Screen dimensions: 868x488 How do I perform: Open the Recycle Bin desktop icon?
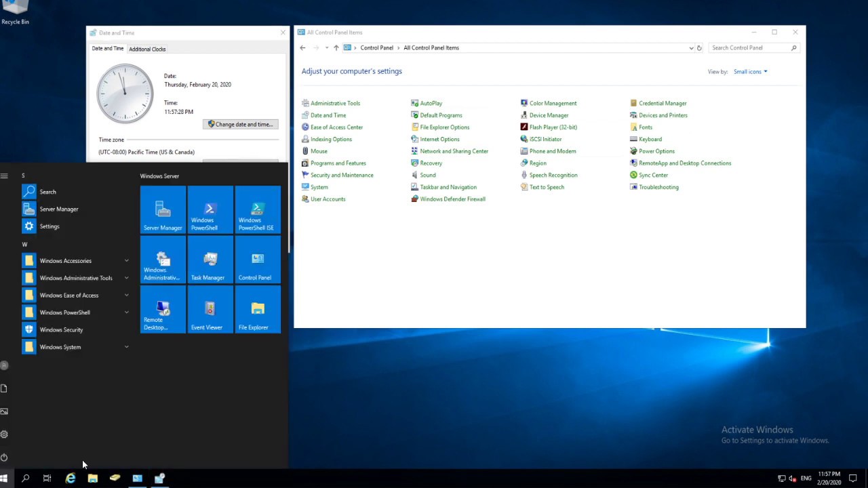tap(15, 13)
